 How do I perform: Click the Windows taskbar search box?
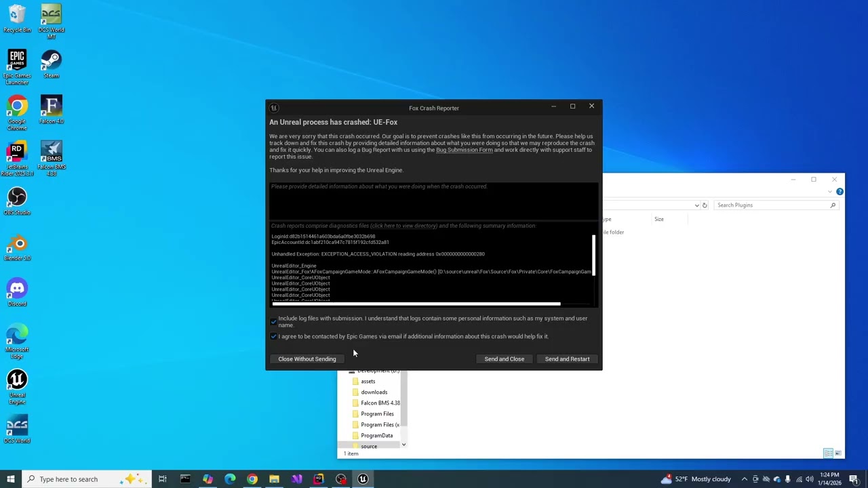click(x=87, y=479)
